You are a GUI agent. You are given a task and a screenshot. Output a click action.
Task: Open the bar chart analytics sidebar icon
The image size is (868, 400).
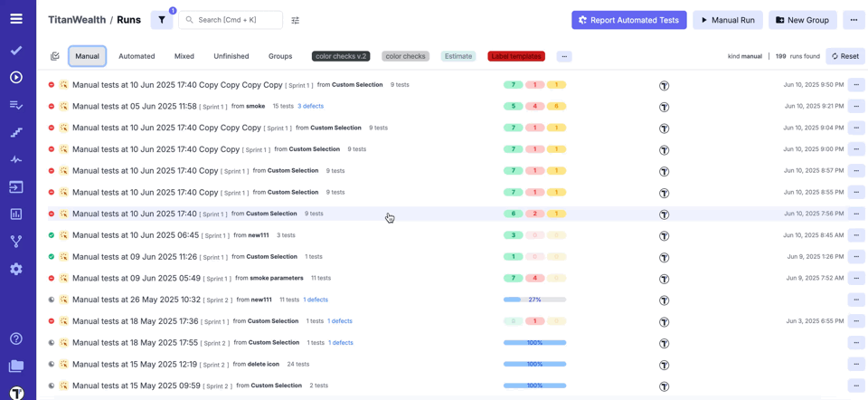tap(16, 214)
